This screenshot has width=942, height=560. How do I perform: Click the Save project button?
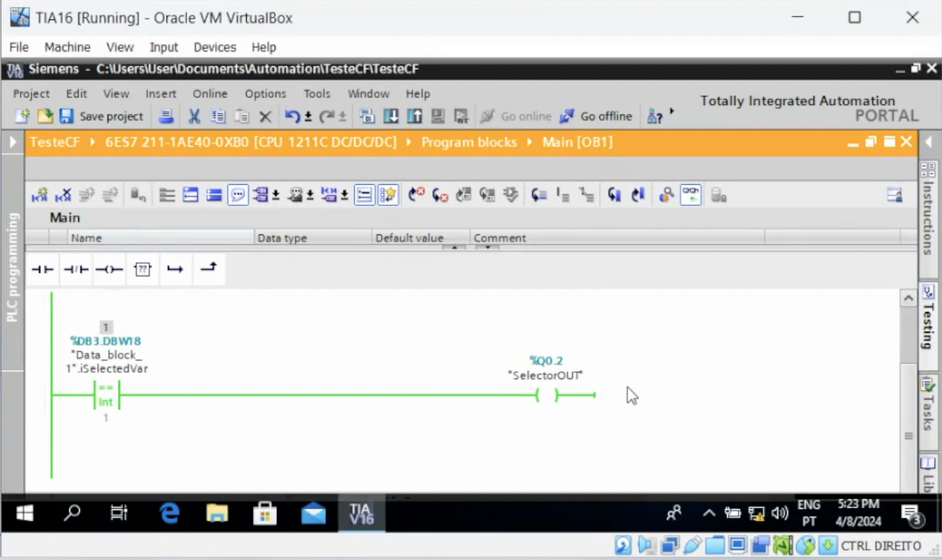(x=101, y=116)
